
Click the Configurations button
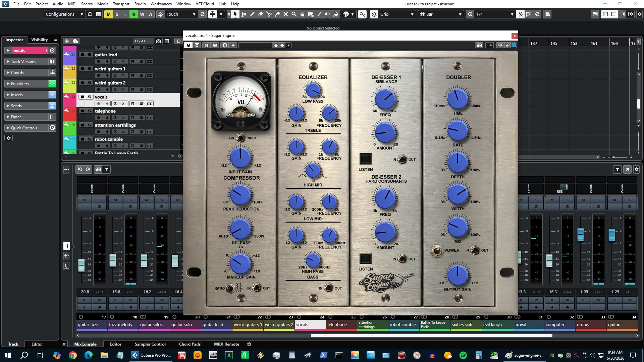[x=64, y=14]
